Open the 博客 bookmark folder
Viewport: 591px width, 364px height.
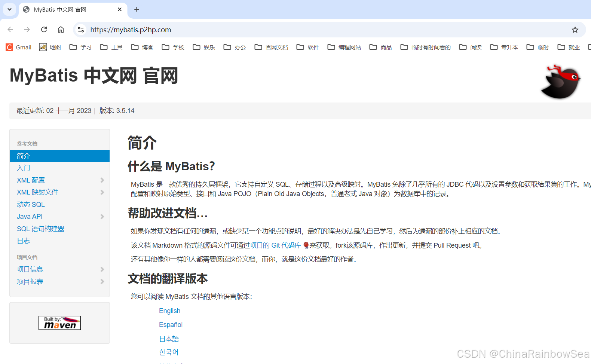(x=142, y=47)
